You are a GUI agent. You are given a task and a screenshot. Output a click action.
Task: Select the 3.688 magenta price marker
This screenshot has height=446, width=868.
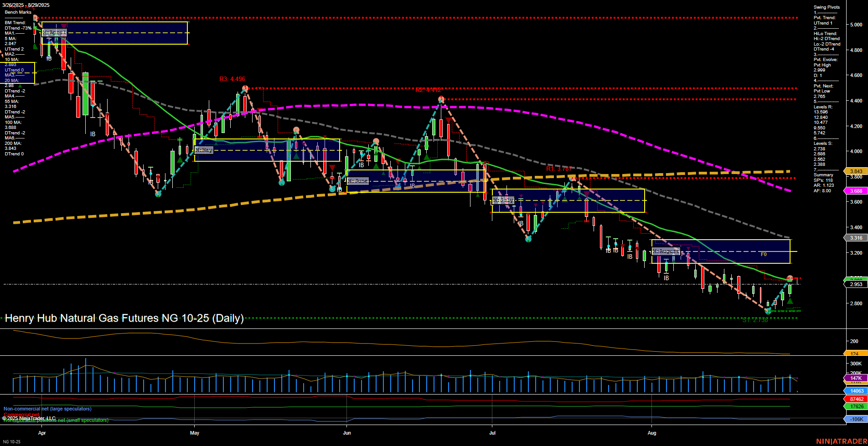coord(856,191)
